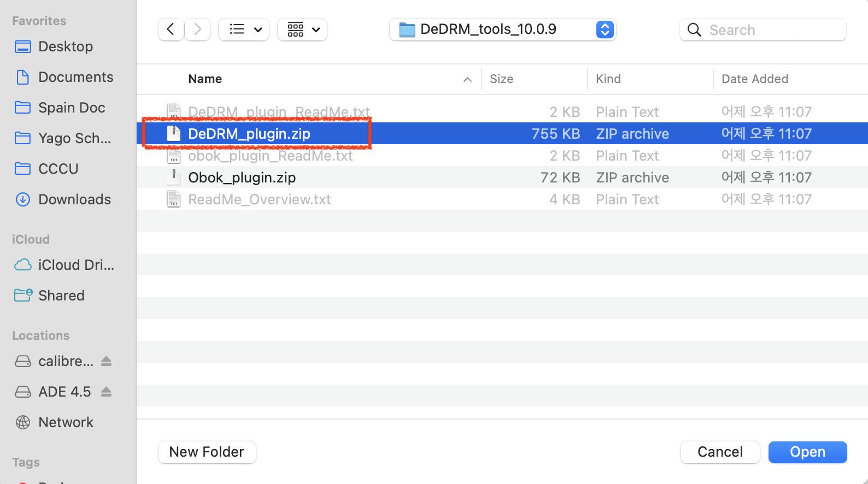Cancel the file dialog
868x484 pixels.
click(720, 452)
